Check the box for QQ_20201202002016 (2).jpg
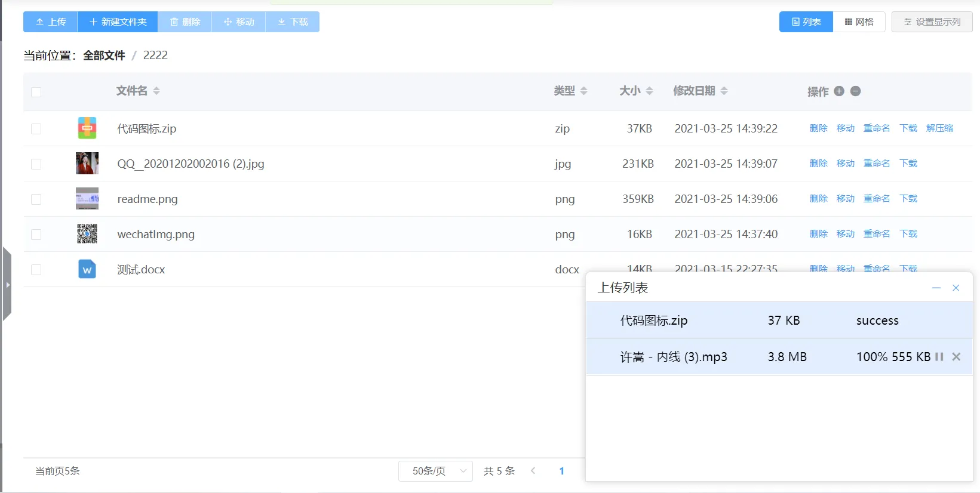This screenshot has height=493, width=980. (36, 164)
